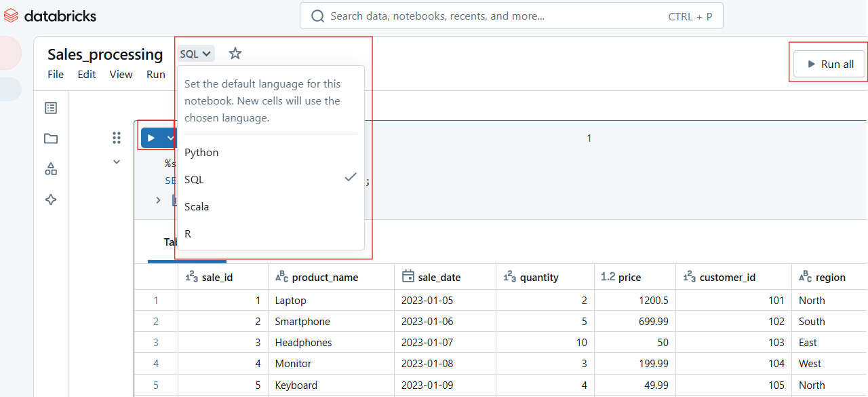Favorite the notebook with the star icon

[x=235, y=54]
